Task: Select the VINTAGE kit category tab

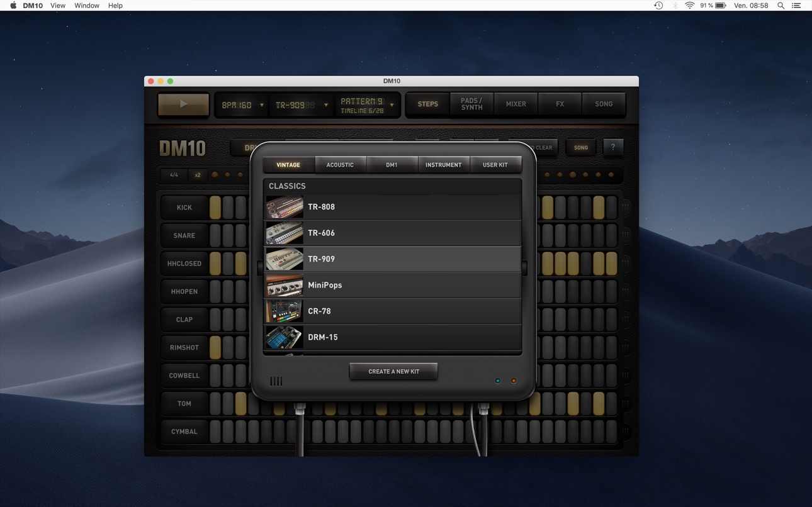Action: [x=288, y=165]
